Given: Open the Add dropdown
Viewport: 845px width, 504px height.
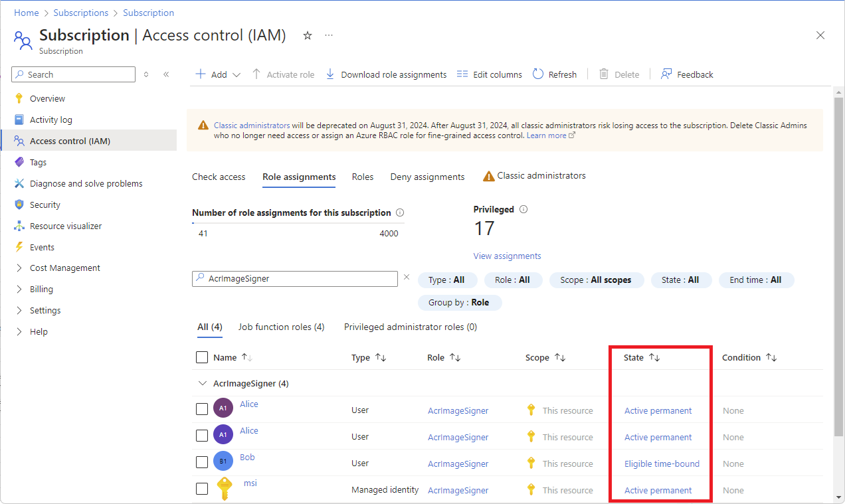Looking at the screenshot, I should tap(218, 74).
